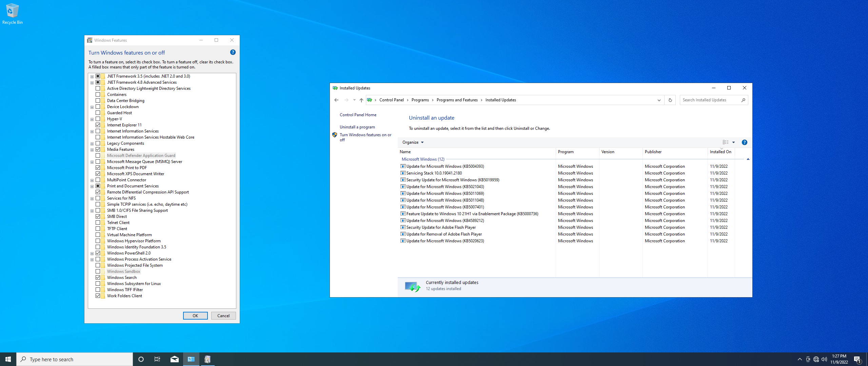Uncheck the Work Folders Client checkbox

click(98, 296)
